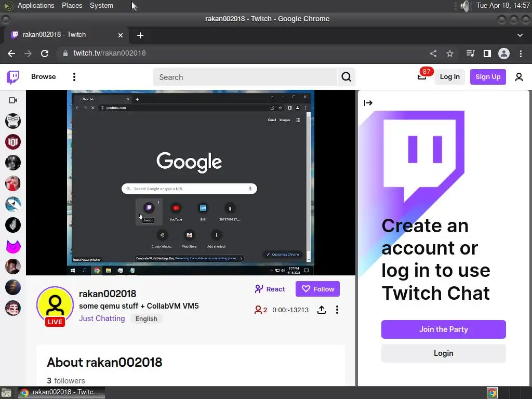Follow the rakan002018 channel

317,289
